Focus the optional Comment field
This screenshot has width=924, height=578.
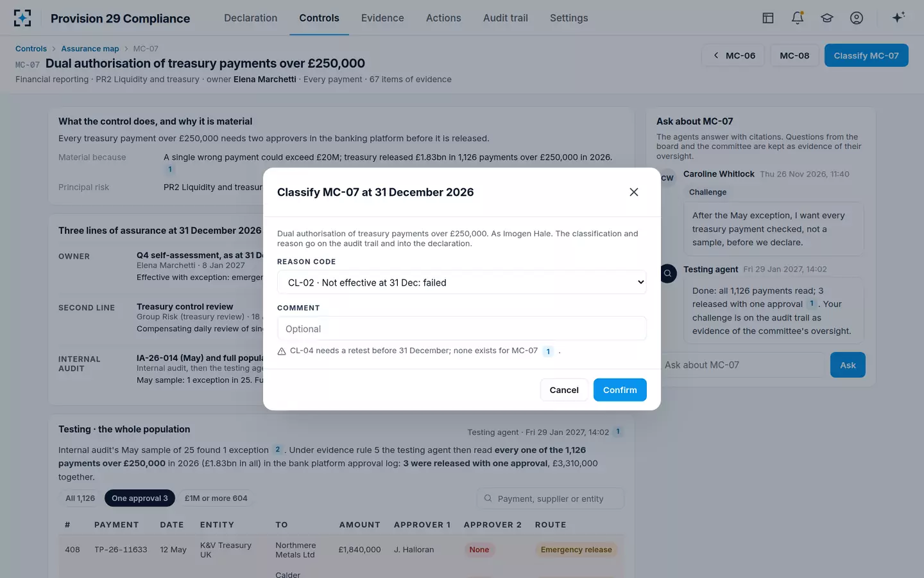pos(462,329)
